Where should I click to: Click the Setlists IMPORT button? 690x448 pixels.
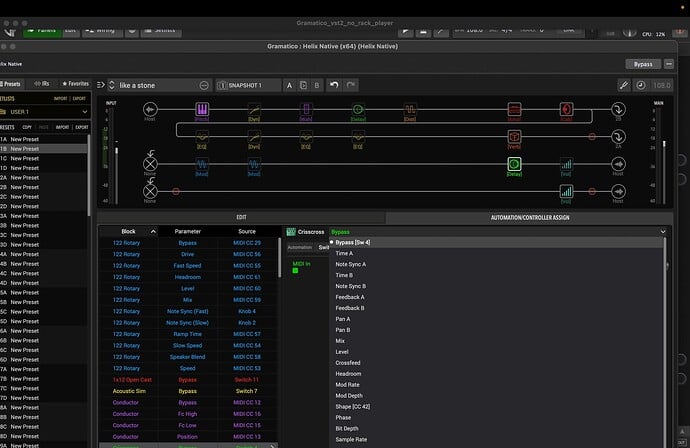[60, 99]
